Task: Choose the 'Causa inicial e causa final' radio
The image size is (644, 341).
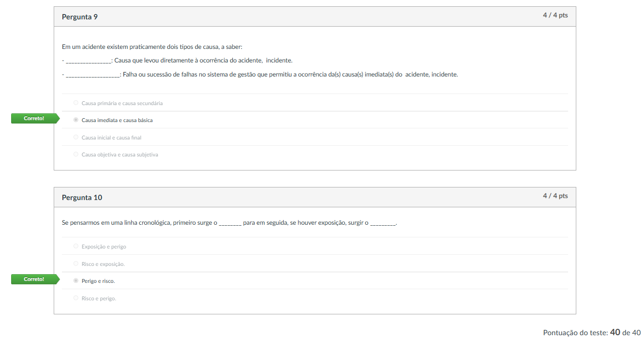Action: click(76, 137)
